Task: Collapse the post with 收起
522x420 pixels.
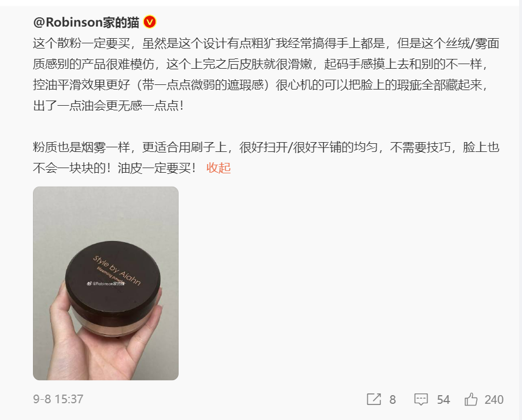Action: 219,168
